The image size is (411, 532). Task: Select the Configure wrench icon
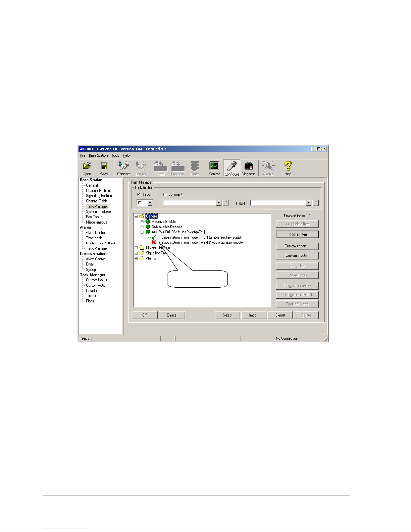[232, 166]
